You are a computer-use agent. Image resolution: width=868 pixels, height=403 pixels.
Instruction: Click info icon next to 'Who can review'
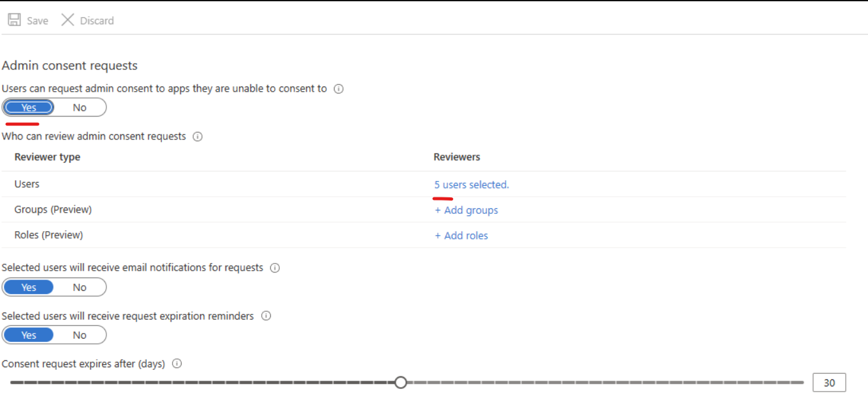tap(198, 137)
